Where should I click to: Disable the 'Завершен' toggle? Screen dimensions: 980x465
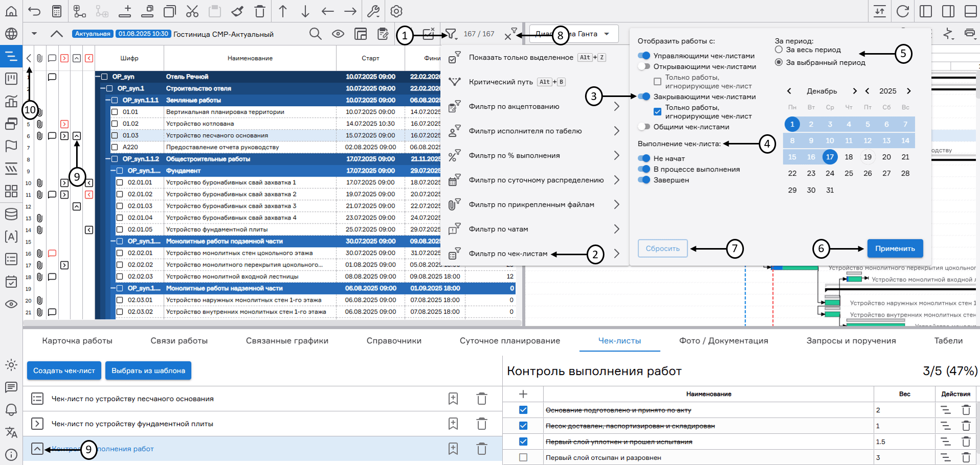(644, 180)
